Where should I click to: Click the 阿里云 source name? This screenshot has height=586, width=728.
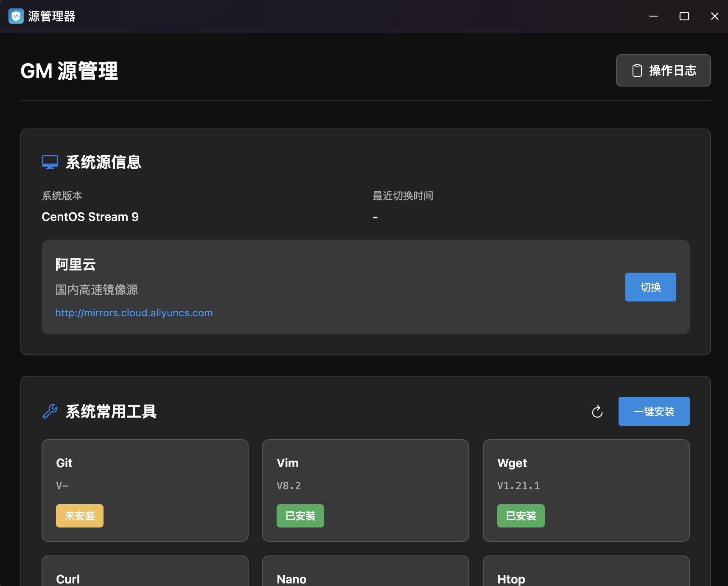coord(76,265)
